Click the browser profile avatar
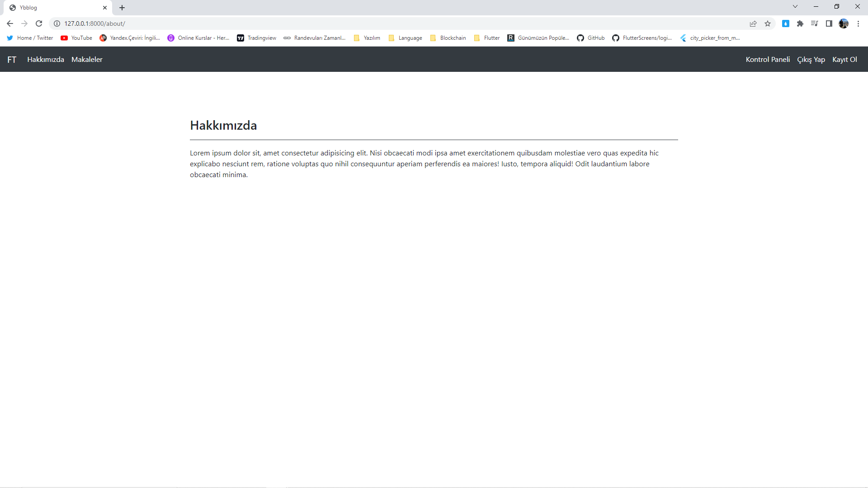Screen dimensions: 868x488 click(x=844, y=23)
